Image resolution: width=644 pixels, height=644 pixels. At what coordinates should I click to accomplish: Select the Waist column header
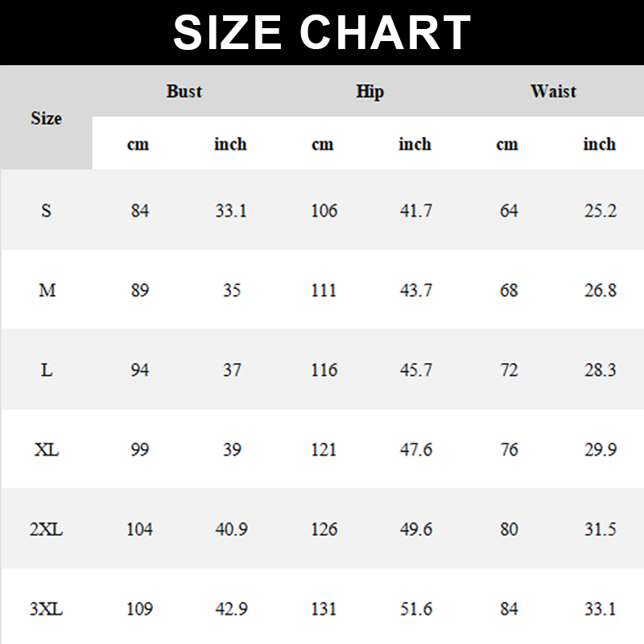[553, 91]
